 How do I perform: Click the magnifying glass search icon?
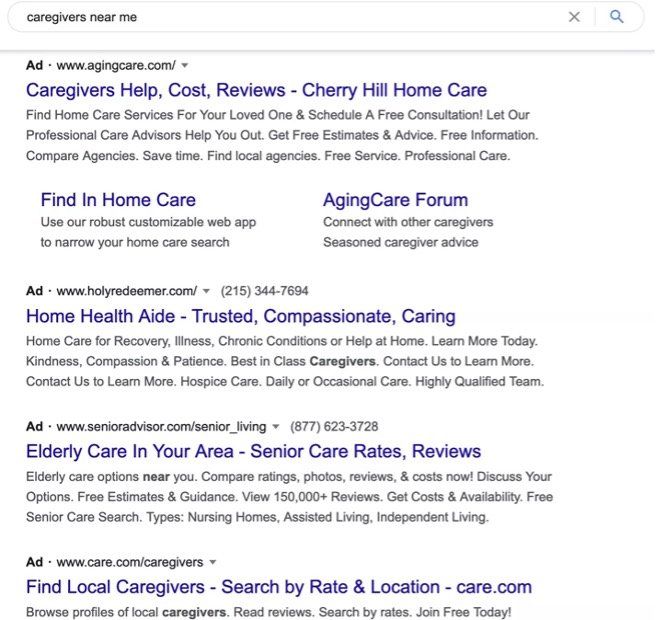(616, 17)
